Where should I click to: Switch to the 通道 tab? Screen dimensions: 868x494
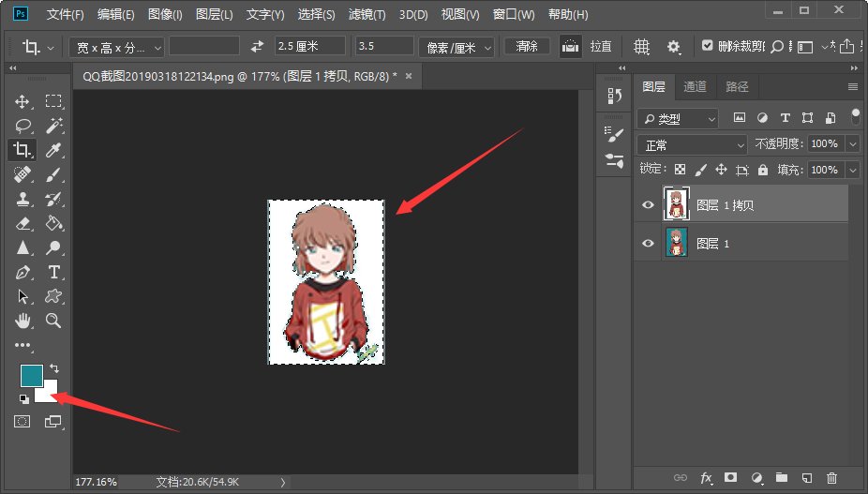tap(695, 86)
